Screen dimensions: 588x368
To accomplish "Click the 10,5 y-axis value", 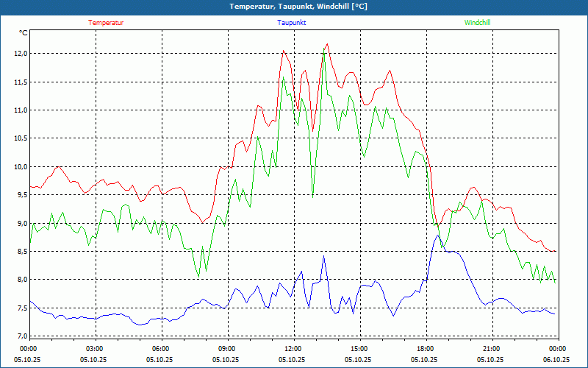I will click(x=21, y=138).
